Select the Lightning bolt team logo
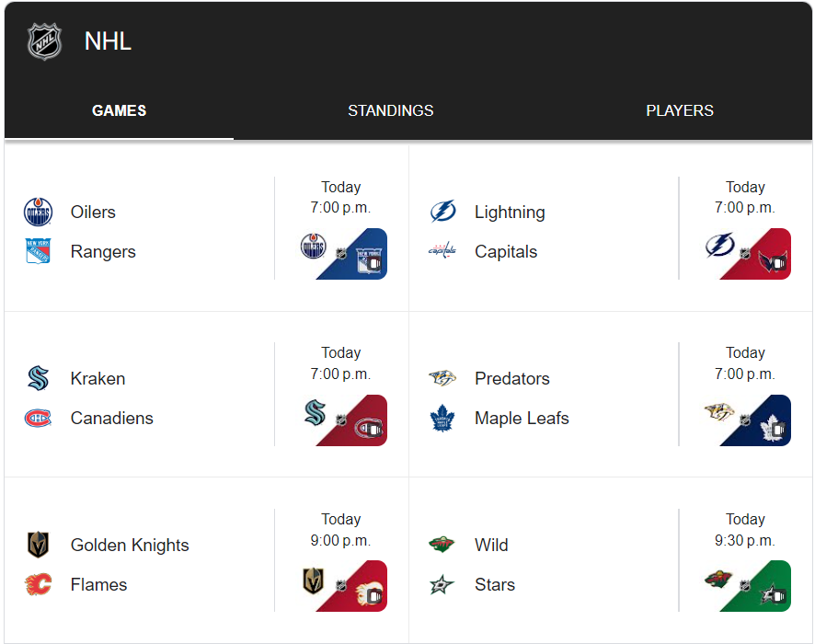 tap(442, 212)
